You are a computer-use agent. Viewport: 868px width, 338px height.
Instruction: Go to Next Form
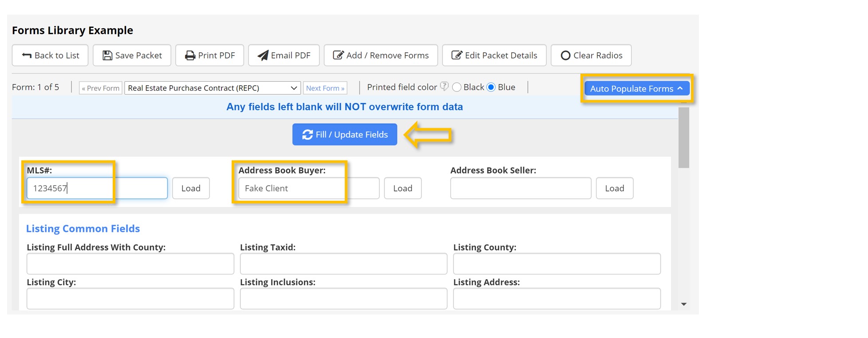(x=325, y=88)
